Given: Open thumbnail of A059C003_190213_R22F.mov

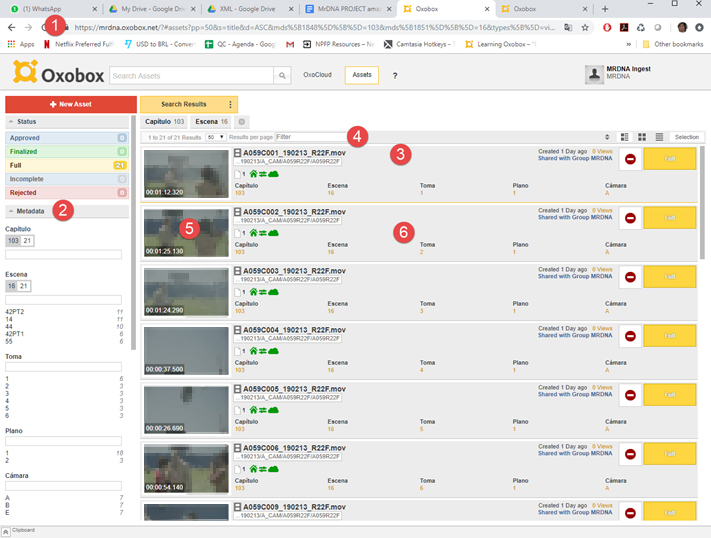Looking at the screenshot, I should 186,292.
